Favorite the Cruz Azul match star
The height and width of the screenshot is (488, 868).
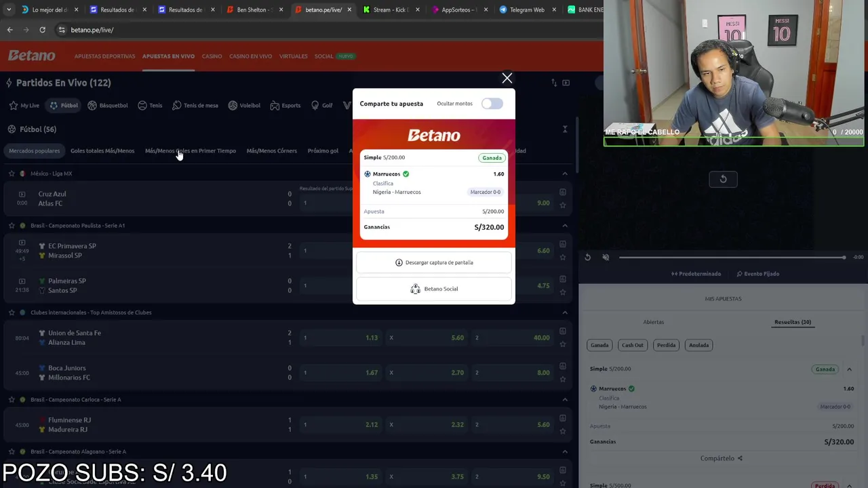[x=563, y=205]
